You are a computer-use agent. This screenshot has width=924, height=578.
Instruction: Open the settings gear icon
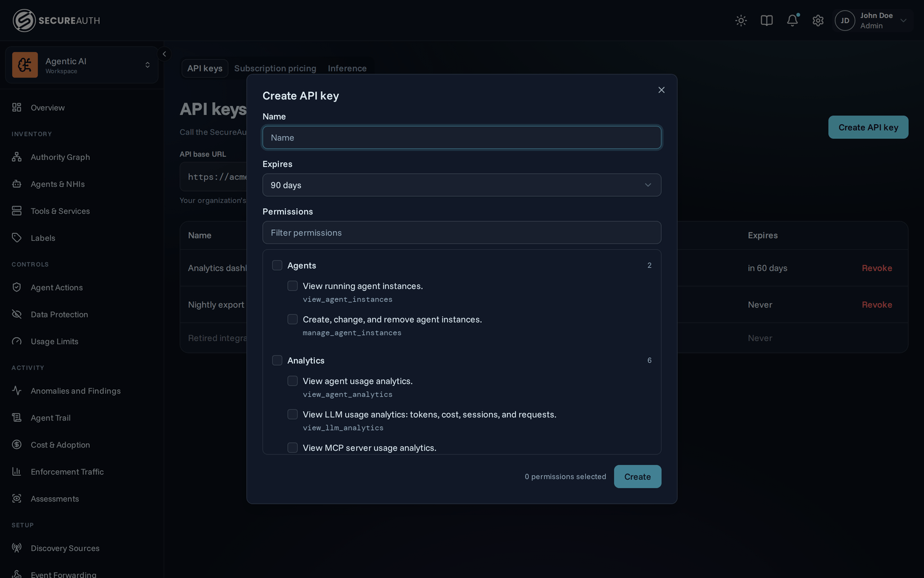(818, 21)
